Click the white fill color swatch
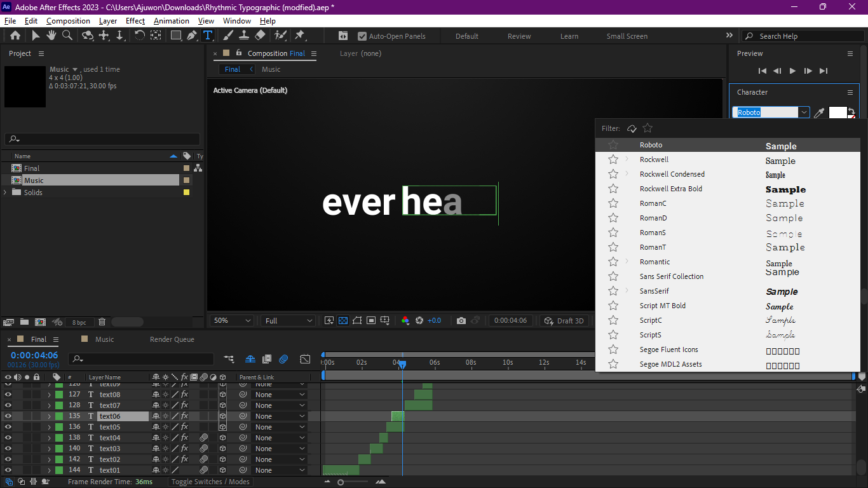 tap(838, 112)
